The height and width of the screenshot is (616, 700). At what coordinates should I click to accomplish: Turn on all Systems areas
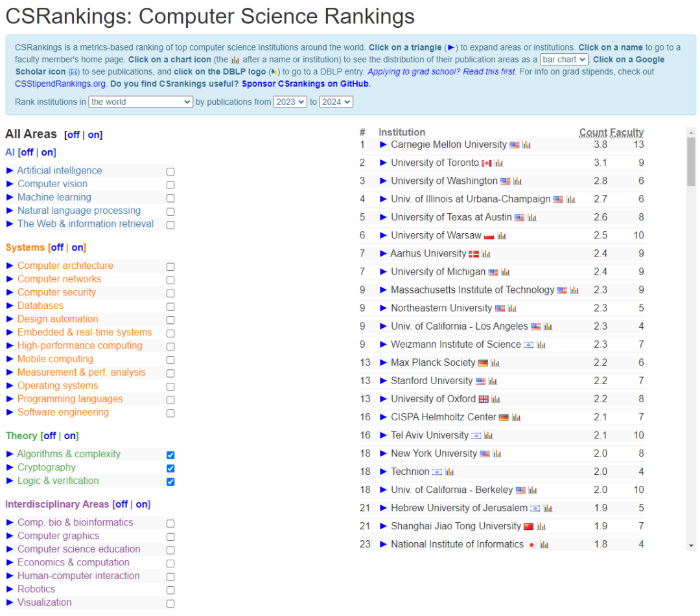point(78,247)
